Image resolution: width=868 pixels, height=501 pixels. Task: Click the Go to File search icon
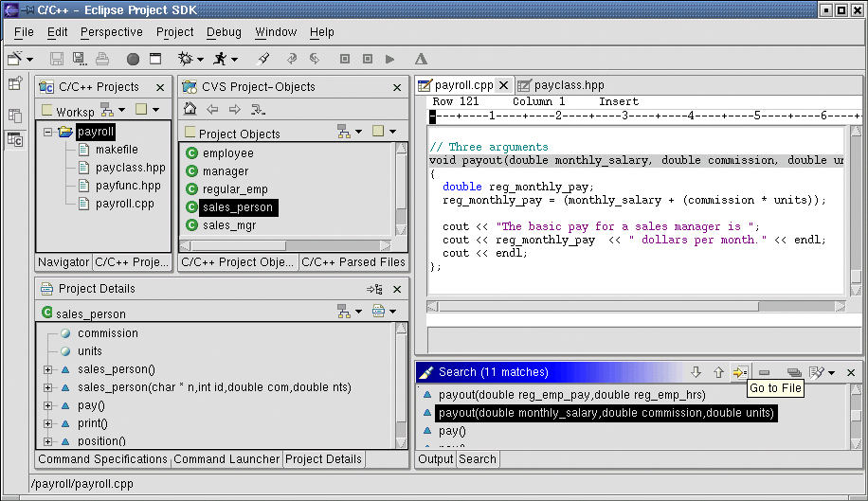[x=740, y=372]
